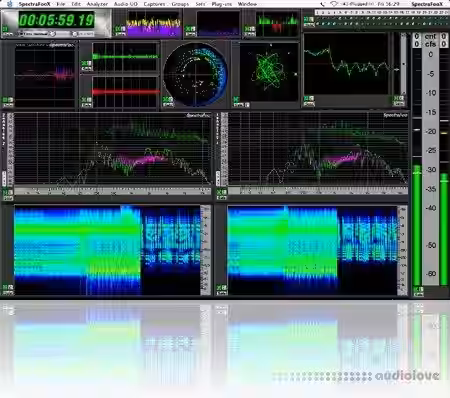Image resolution: width=450 pixels, height=398 pixels.
Task: Open the Captures menu
Action: 154,4
